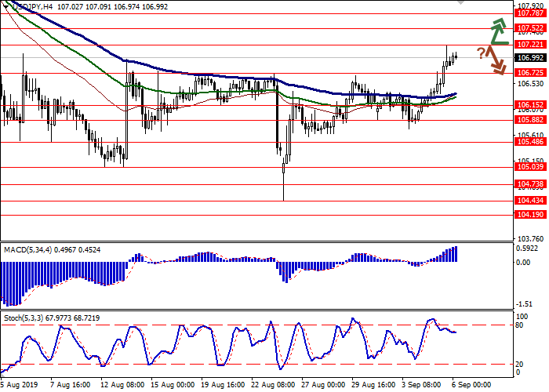Viewport: 549px width, 392px height.
Task: Click the black current price 106.992 label
Action: tap(530, 57)
